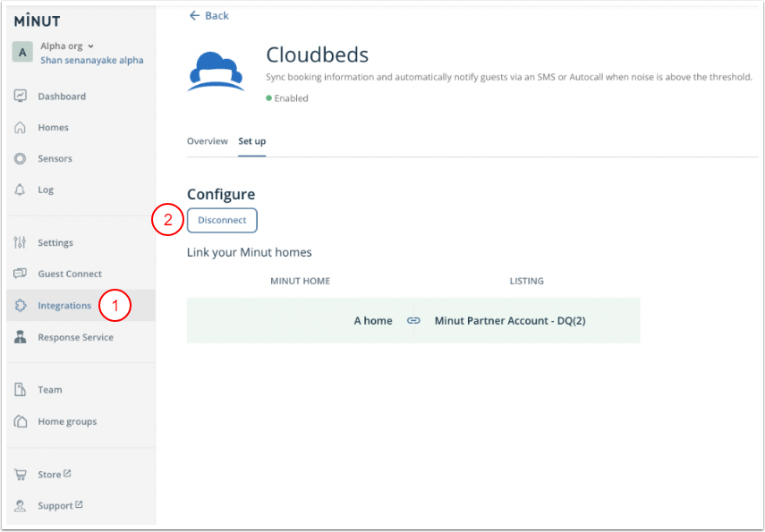Click the Integrations puzzle icon
Image resolution: width=765 pixels, height=532 pixels.
point(21,306)
